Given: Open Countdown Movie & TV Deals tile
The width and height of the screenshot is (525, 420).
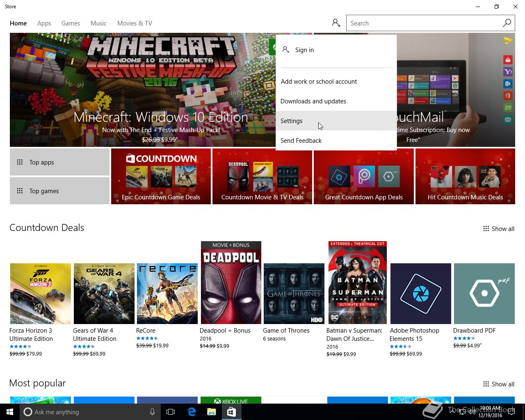Looking at the screenshot, I should coord(262,176).
